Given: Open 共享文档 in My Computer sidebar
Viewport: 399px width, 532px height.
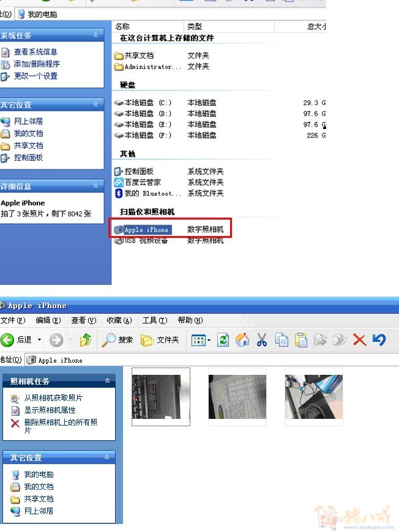Looking at the screenshot, I should [28, 146].
